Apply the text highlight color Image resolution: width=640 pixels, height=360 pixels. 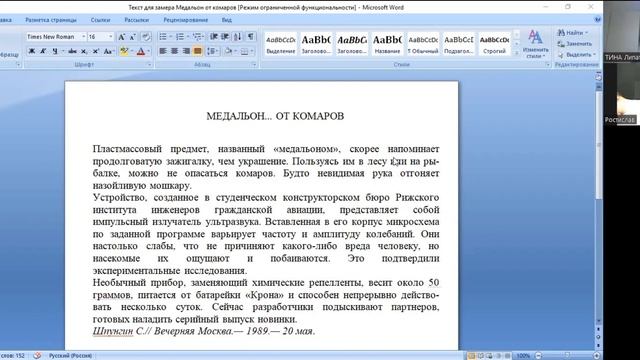[124, 51]
